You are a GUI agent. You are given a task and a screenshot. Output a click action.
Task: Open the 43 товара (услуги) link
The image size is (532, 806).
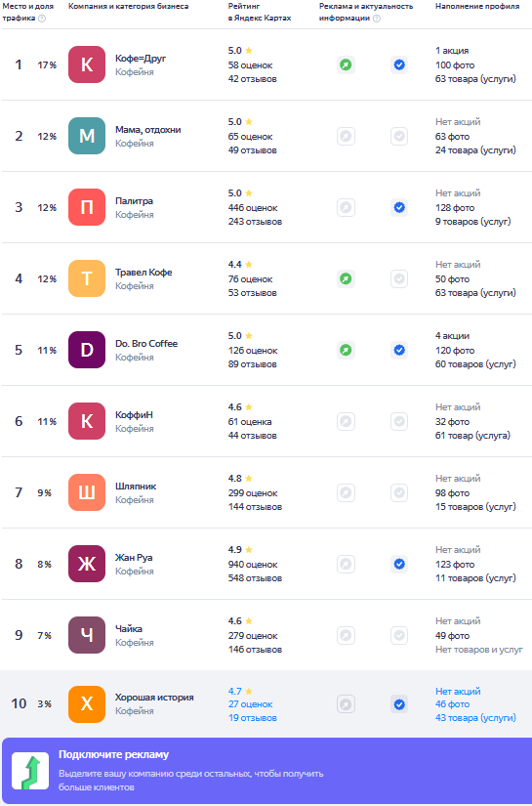tap(475, 718)
